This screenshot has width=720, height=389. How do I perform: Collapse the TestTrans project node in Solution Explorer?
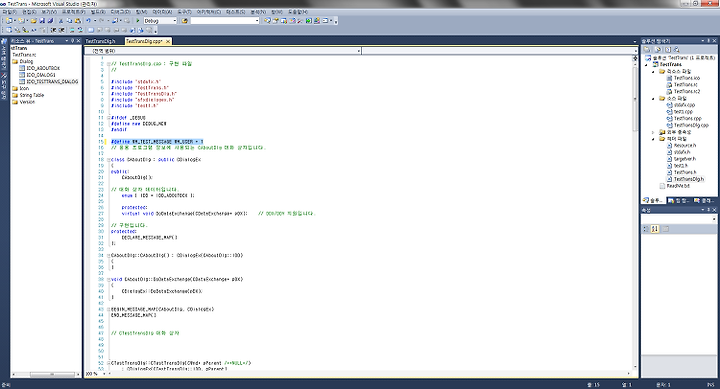pyautogui.click(x=647, y=65)
